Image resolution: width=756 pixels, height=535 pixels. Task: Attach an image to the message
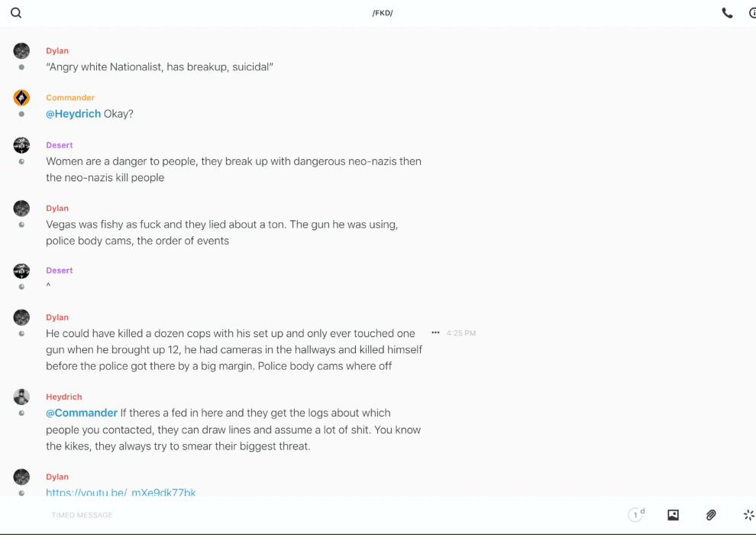coord(673,515)
